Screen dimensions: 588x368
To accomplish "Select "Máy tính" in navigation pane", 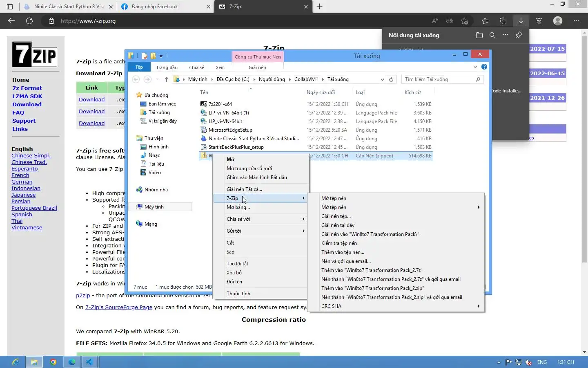I will point(154,207).
